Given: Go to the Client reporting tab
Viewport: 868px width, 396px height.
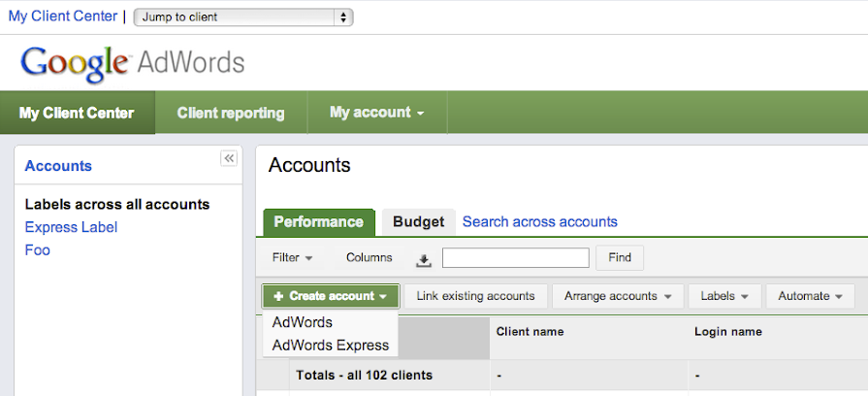Looking at the screenshot, I should click(231, 113).
